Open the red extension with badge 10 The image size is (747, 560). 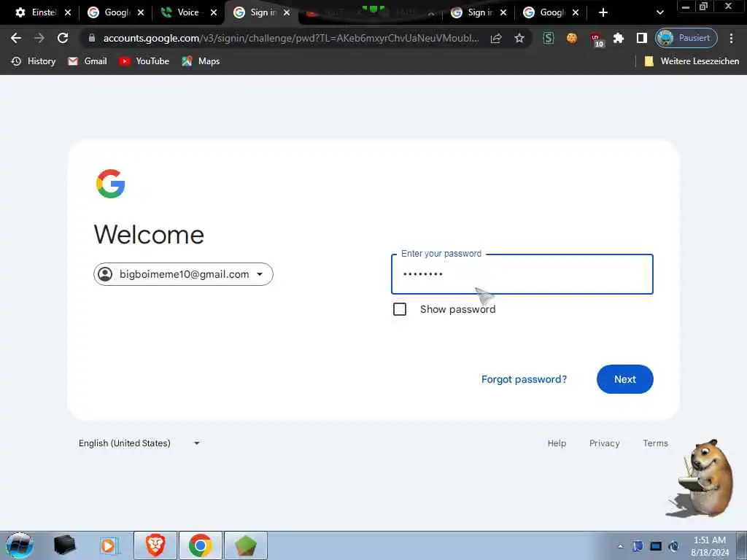596,39
